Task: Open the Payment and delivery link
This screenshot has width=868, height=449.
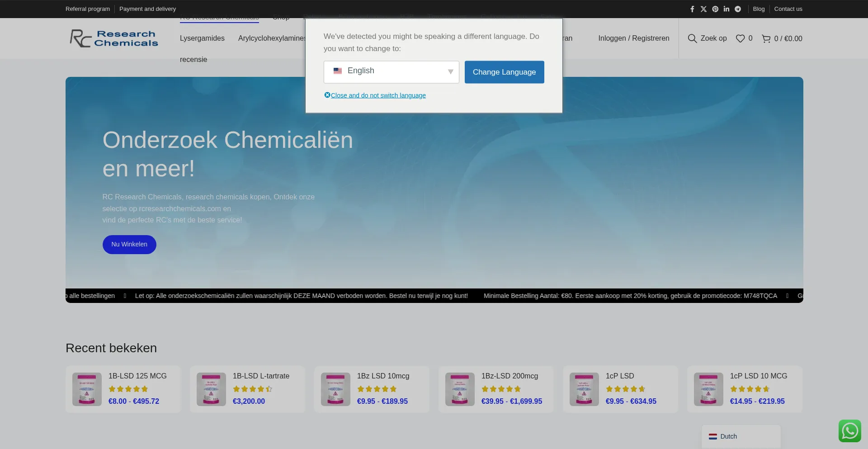Action: (x=148, y=9)
